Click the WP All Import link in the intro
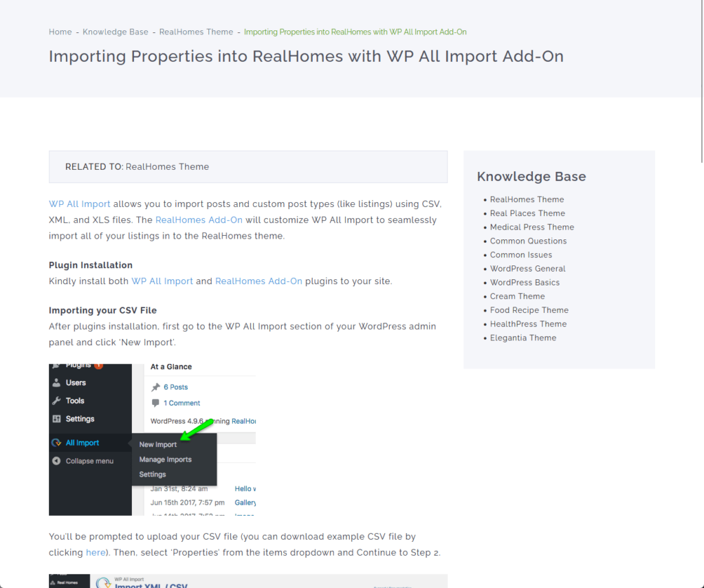Image resolution: width=704 pixels, height=588 pixels. pos(79,204)
